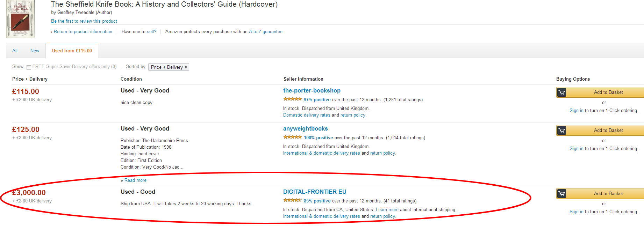644x237 pixels.
Task: Open DIGITAL-FRONTIER EU seller page
Action: click(x=314, y=192)
